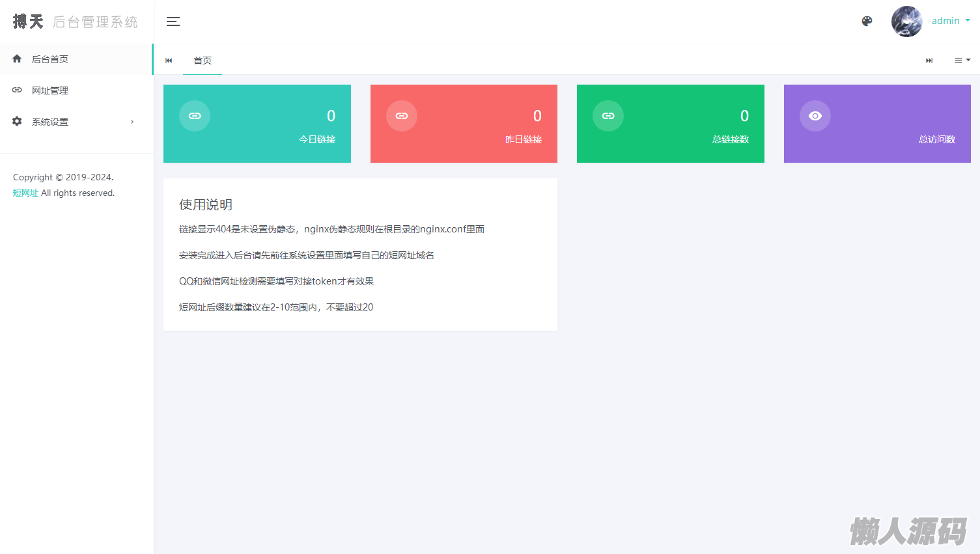Click the line about 短网址后缀数量
This screenshot has height=554, width=980.
point(276,307)
